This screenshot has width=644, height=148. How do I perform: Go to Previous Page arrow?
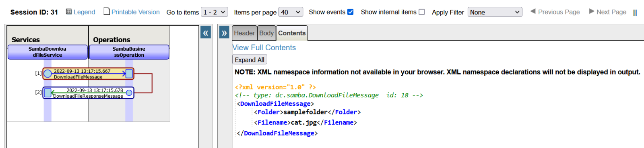point(533,11)
